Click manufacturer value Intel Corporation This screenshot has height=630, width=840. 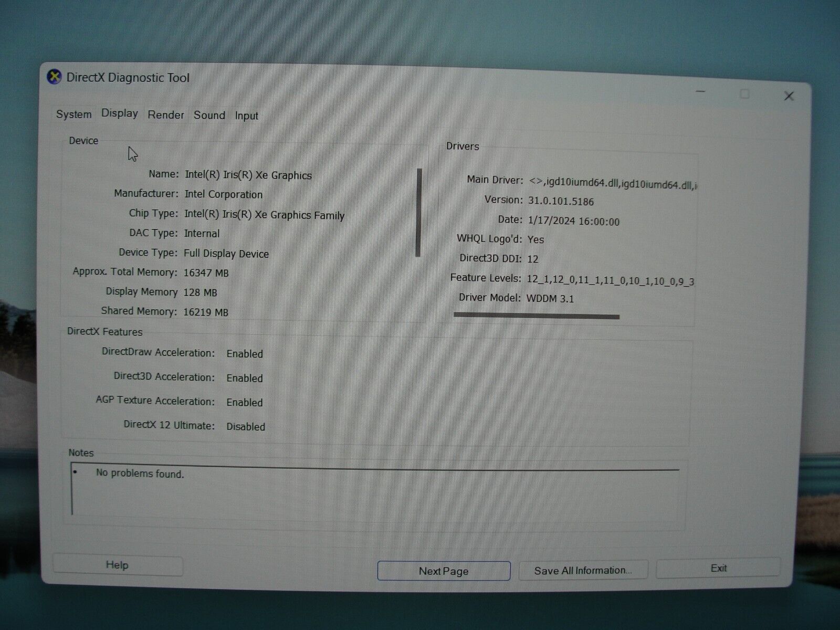tap(224, 194)
